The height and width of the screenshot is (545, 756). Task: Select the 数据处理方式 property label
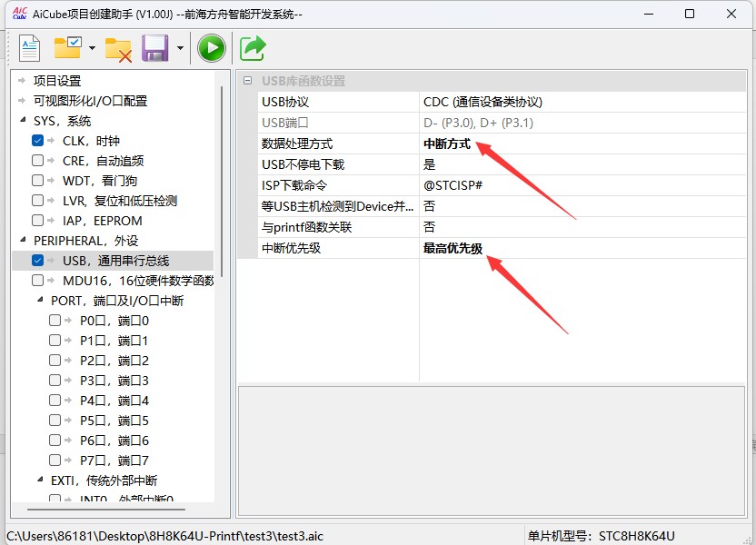pyautogui.click(x=297, y=144)
